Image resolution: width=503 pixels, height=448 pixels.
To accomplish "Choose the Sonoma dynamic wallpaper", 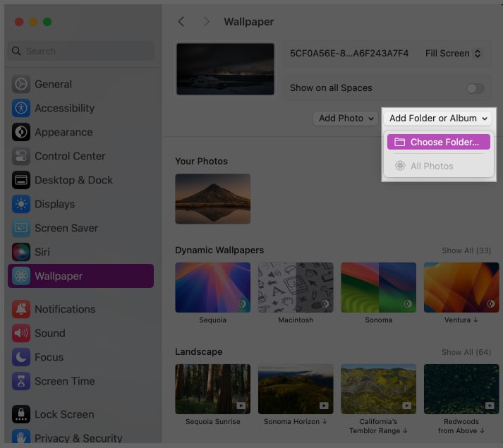I will tap(379, 288).
